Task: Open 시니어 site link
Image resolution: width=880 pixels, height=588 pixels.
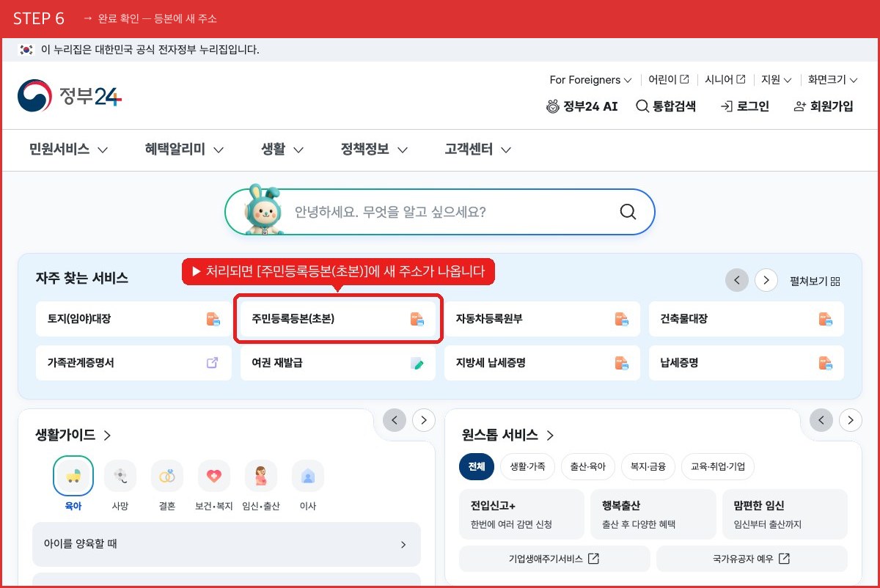Action: 725,79
